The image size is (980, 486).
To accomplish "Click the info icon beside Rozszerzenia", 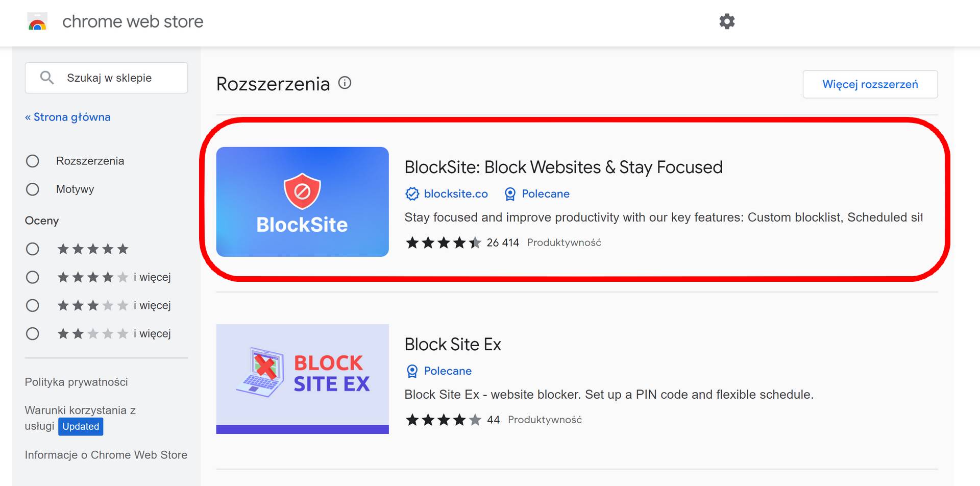I will 345,83.
